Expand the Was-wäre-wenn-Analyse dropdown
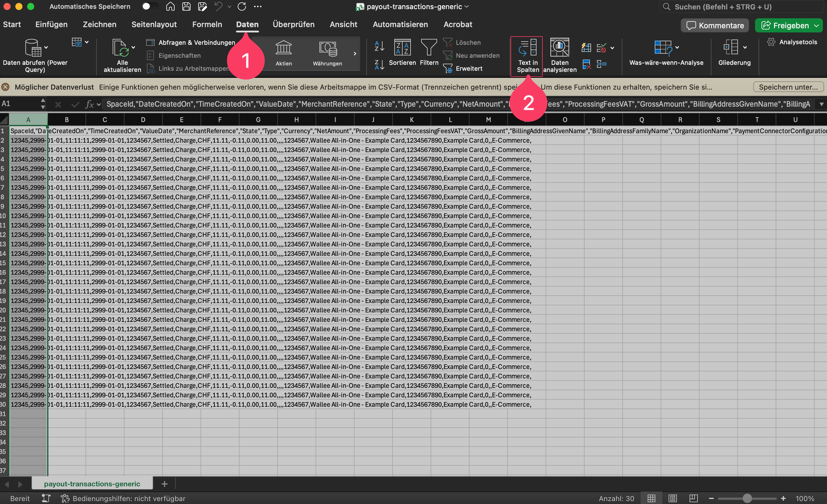 [x=677, y=47]
